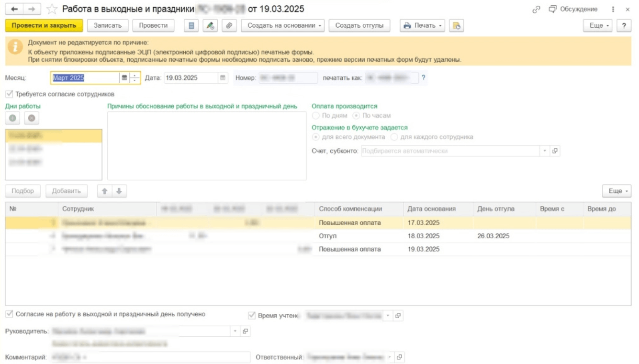639x364 pixels.
Task: Open the attached files paperclip icon
Action: coord(229,26)
